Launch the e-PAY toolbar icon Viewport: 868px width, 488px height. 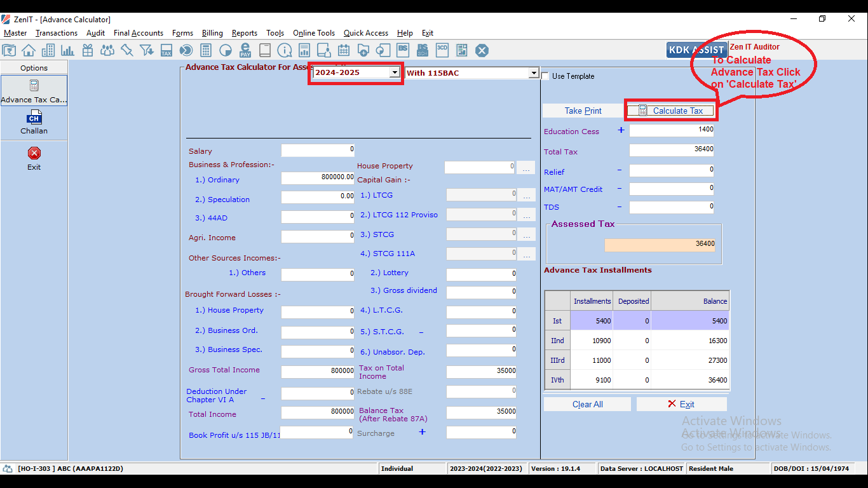coord(245,50)
